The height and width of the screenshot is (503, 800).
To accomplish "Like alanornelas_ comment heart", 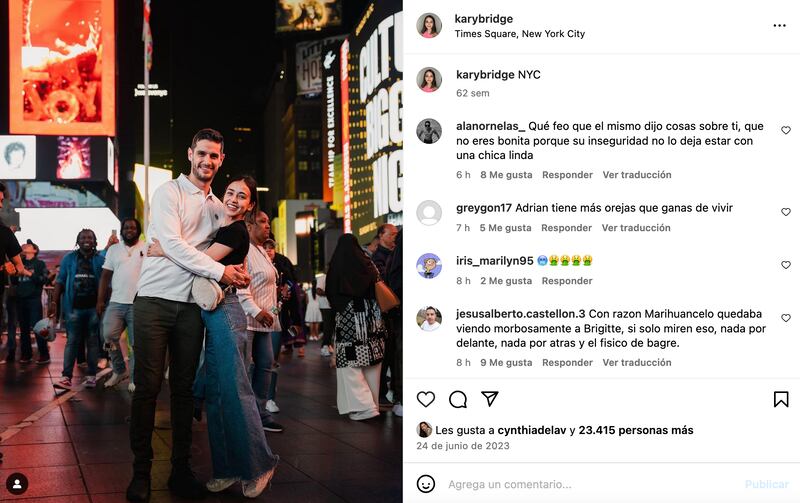I will pyautogui.click(x=786, y=130).
